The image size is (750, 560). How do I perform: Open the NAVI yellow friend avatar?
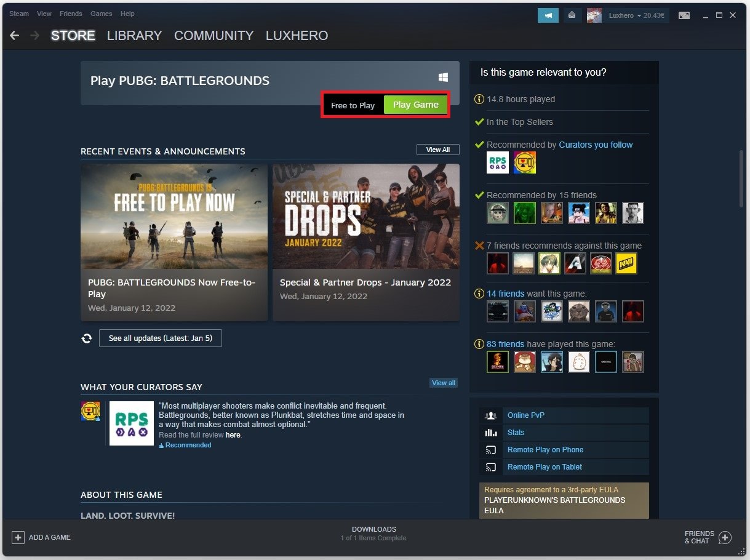pyautogui.click(x=626, y=263)
